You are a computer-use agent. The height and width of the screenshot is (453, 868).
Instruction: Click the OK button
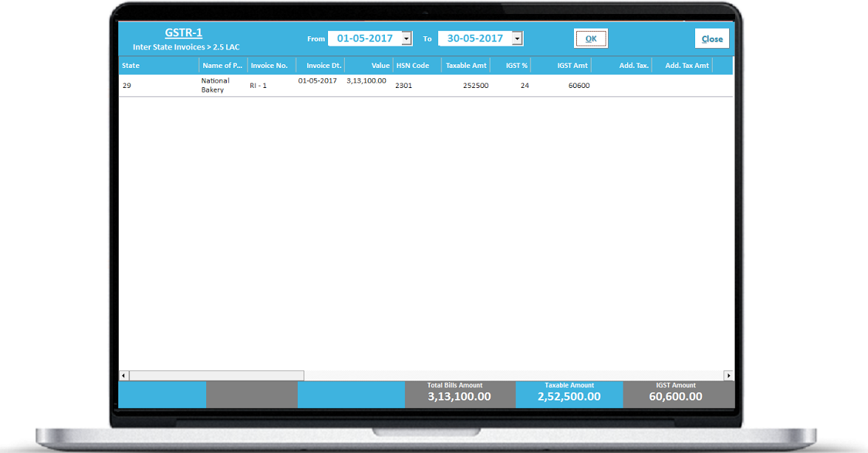pos(591,38)
